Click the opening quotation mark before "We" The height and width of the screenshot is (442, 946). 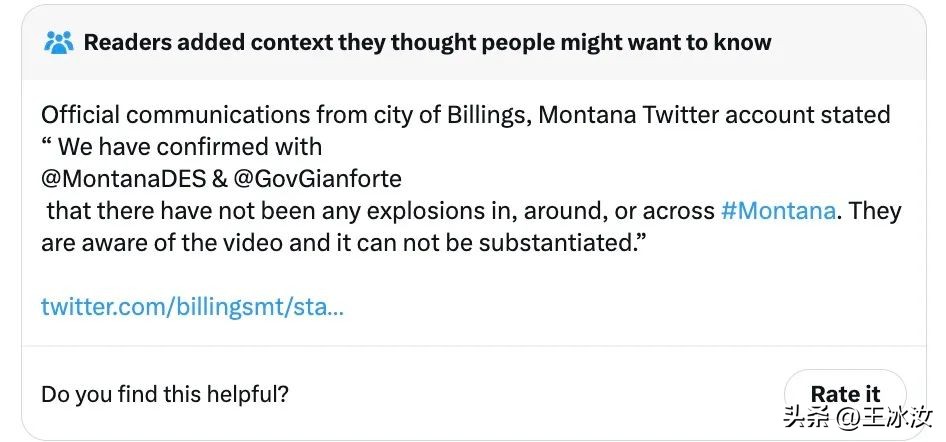47,147
